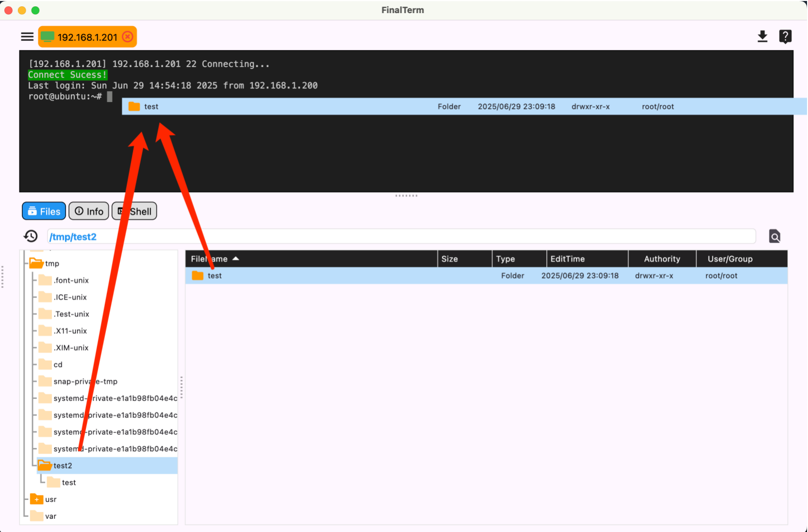Sort by User/Group column

(741, 259)
